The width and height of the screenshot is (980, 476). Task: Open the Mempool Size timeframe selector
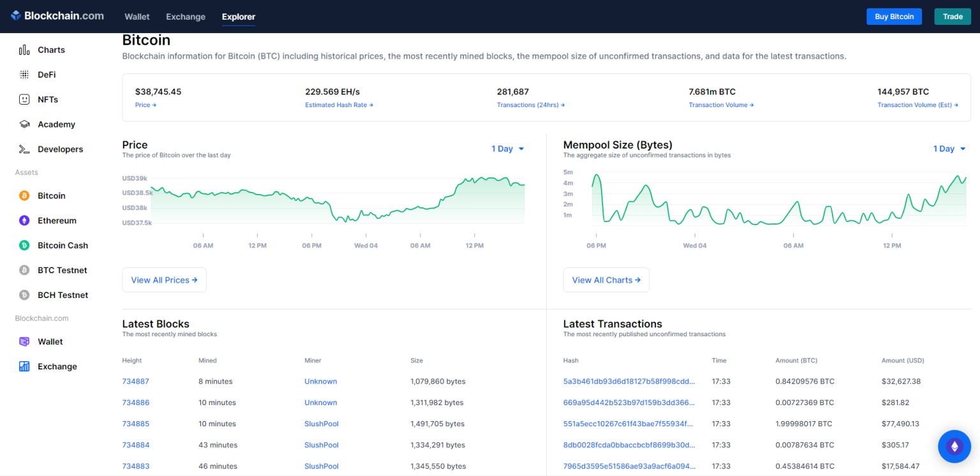(x=949, y=148)
